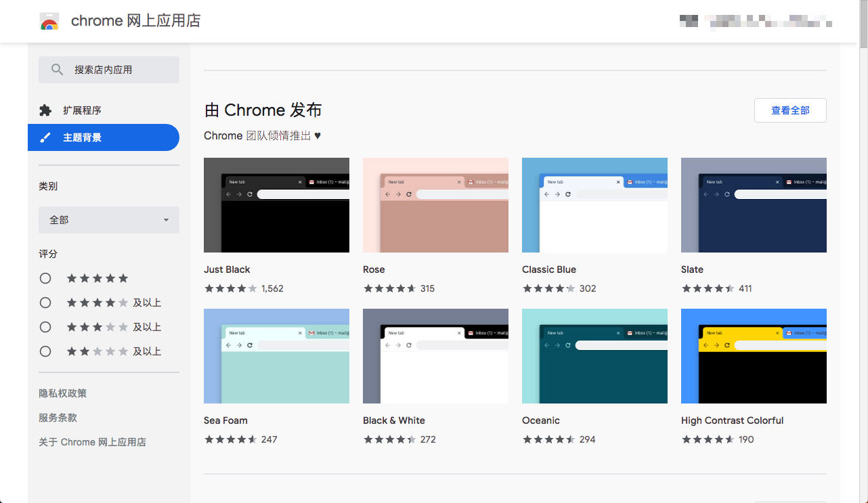Click the Black & White title text
This screenshot has width=868, height=503.
pyautogui.click(x=394, y=420)
